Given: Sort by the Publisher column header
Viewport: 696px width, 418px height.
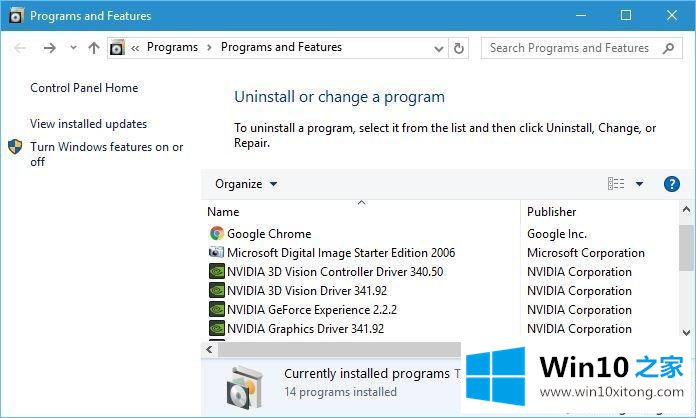Looking at the screenshot, I should pyautogui.click(x=552, y=212).
